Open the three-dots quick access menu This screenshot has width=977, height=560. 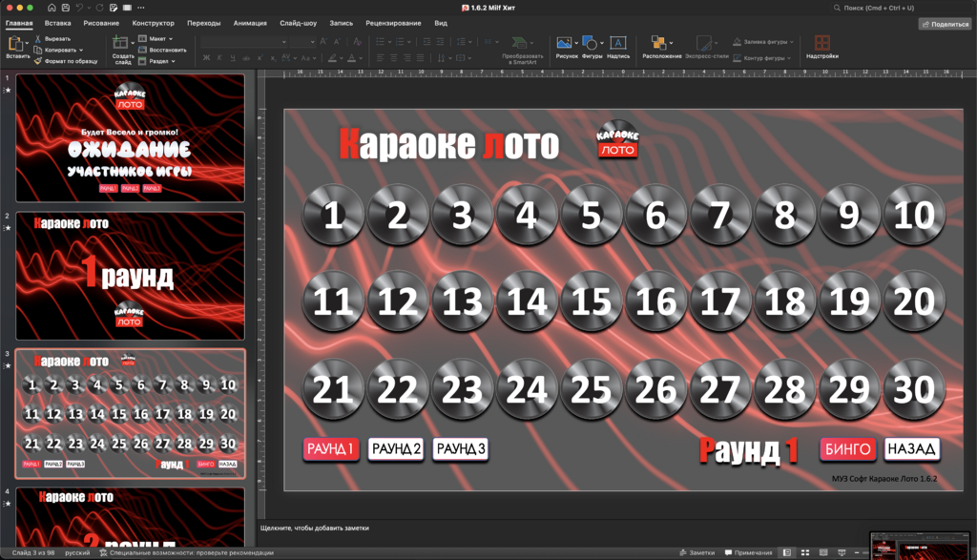(x=141, y=8)
